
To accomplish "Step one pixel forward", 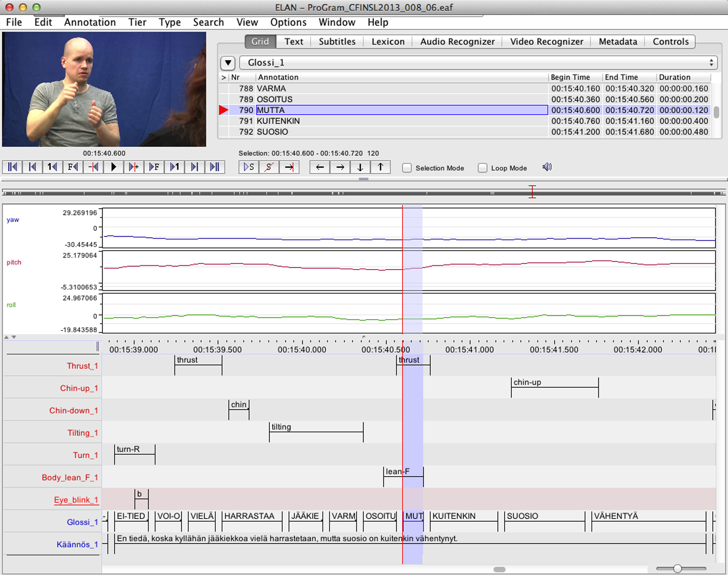I will [134, 167].
